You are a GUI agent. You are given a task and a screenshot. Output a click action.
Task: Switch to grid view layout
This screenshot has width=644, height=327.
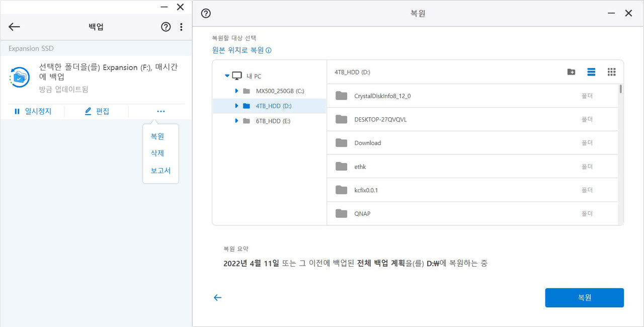pos(611,72)
